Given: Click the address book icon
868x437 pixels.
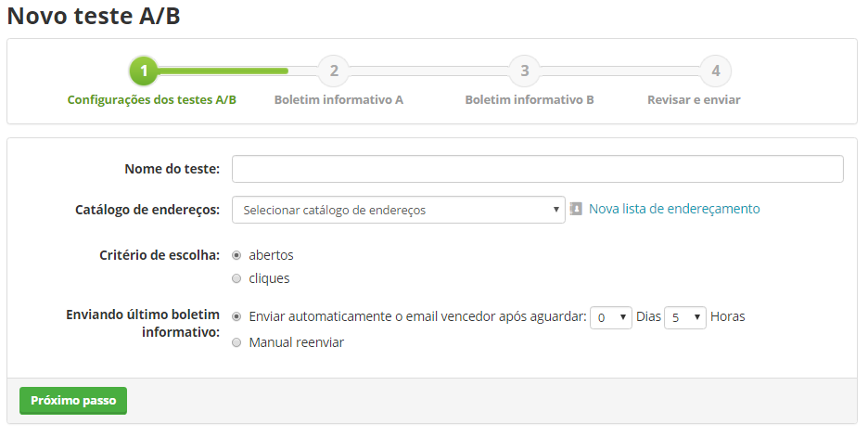Looking at the screenshot, I should [576, 209].
